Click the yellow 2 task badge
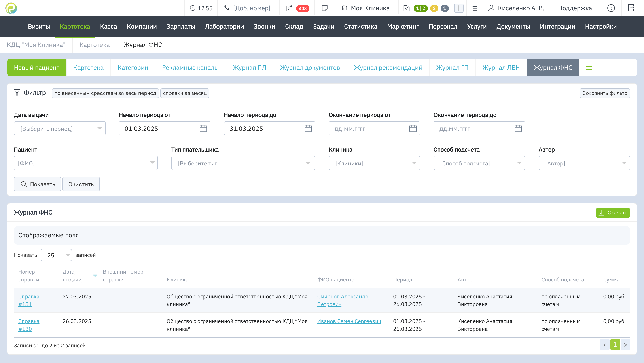The height and width of the screenshot is (363, 644). 434,8
